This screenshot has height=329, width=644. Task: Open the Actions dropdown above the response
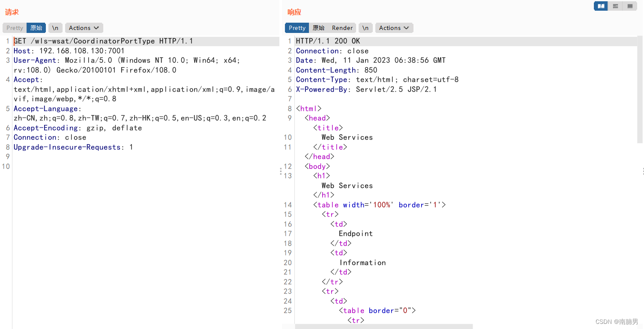point(391,27)
